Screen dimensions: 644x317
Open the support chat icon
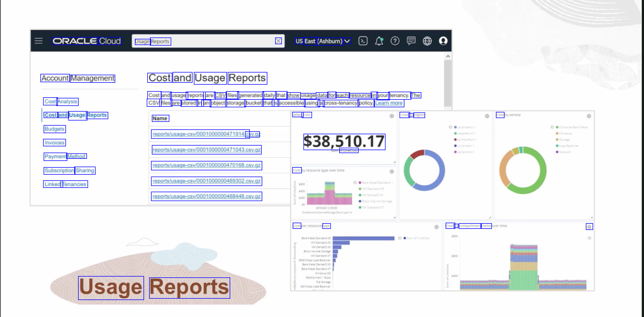411,41
